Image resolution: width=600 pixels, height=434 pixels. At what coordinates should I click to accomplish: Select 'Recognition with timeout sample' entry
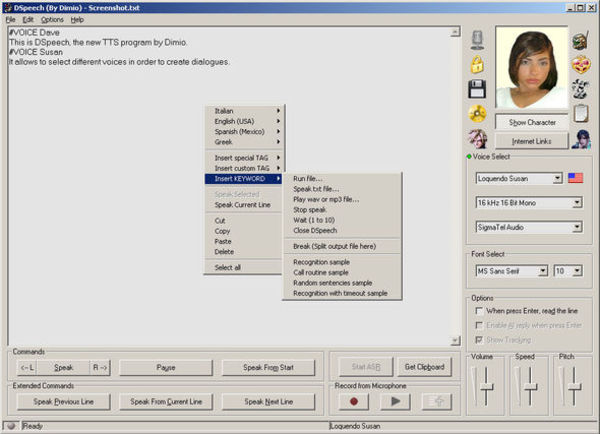click(342, 293)
